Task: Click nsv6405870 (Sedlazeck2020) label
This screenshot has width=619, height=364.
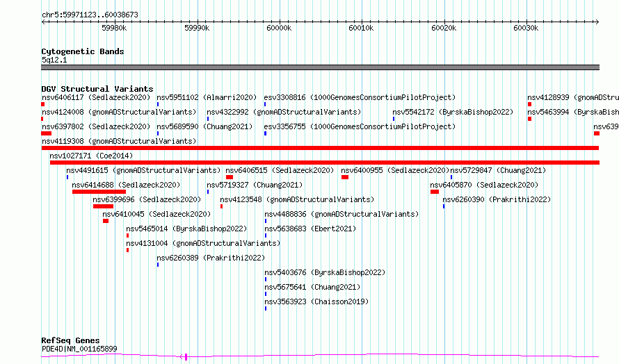Action: coord(484,185)
